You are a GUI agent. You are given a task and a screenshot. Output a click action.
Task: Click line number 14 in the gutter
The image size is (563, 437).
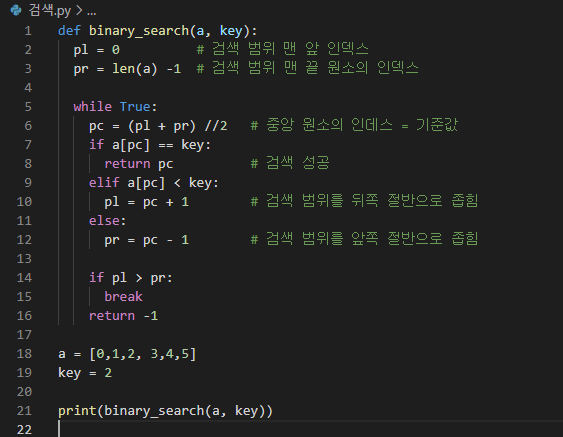tap(24, 278)
